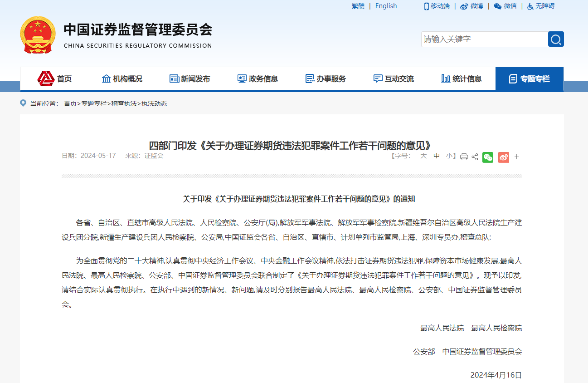Click the location pin icon beside 当前位置

(23, 103)
